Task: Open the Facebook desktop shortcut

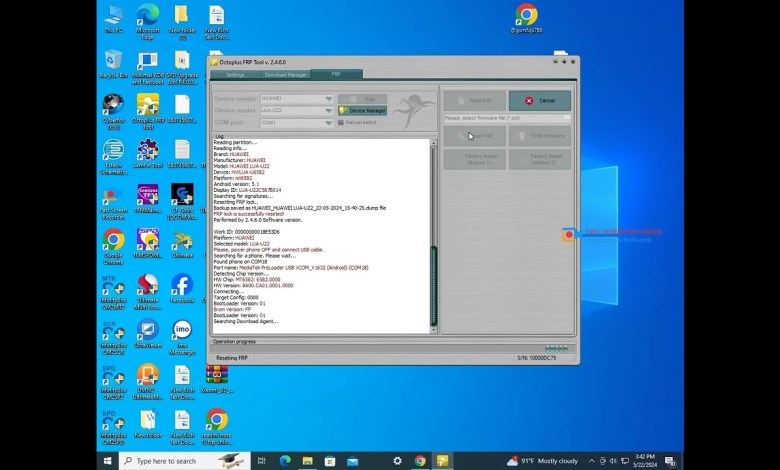Action: [x=182, y=288]
